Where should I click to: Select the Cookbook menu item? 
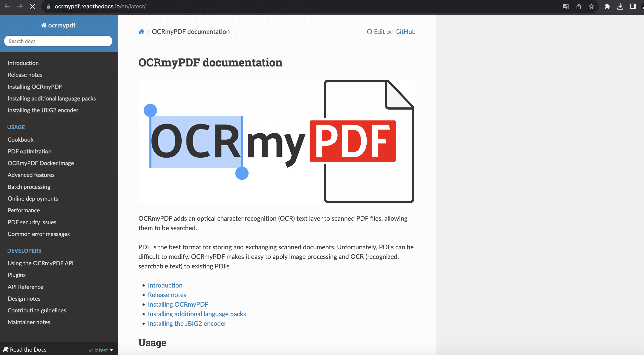coord(20,139)
